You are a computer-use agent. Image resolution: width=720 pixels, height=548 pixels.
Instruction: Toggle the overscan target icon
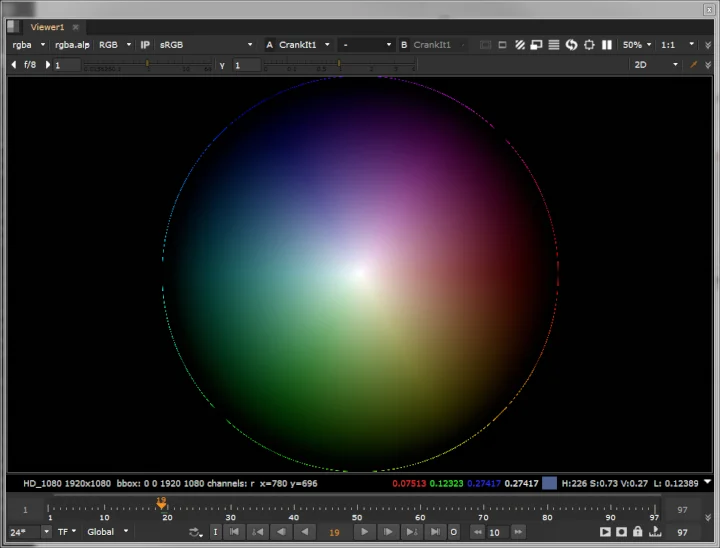589,45
